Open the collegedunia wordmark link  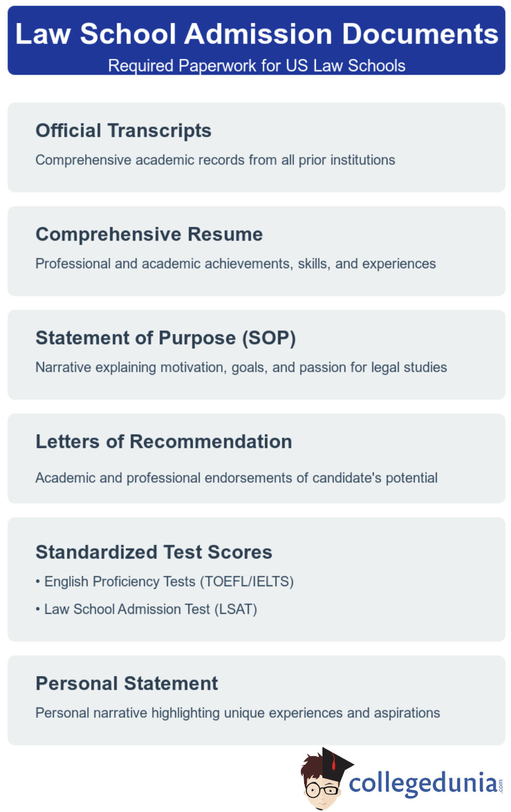tap(422, 783)
